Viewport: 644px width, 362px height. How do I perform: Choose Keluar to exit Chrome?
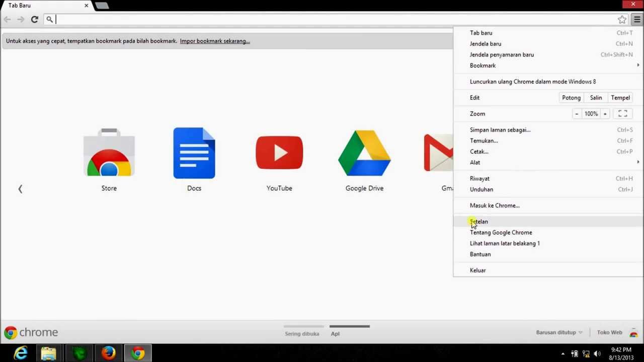tap(548, 270)
